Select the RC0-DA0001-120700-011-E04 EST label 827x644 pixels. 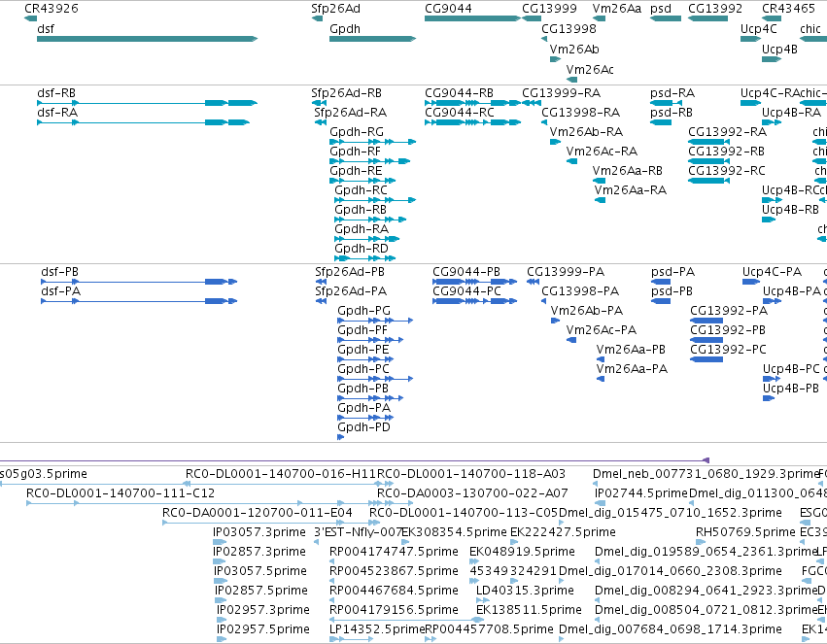[257, 513]
